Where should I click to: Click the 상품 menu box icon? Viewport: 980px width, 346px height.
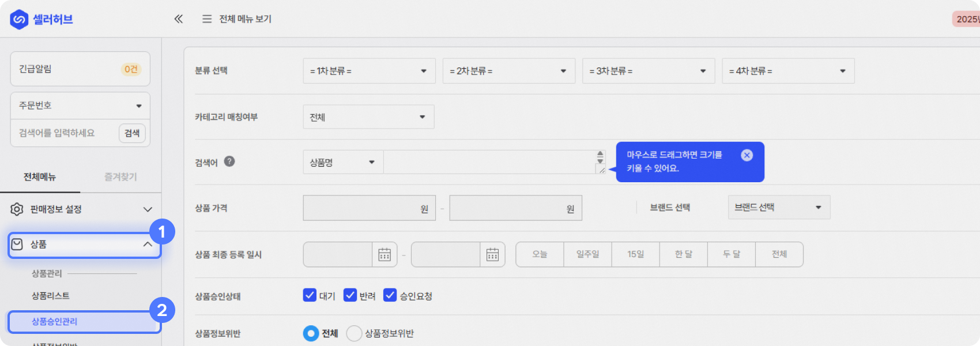[17, 245]
